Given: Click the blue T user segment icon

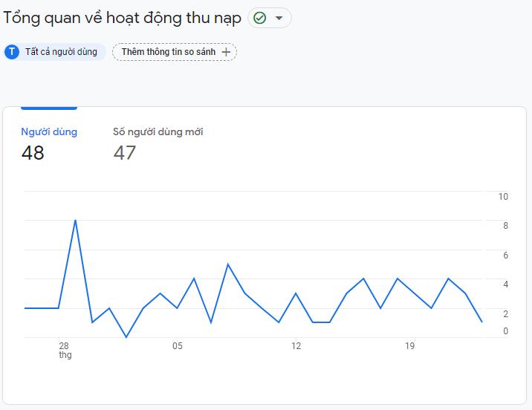Looking at the screenshot, I should click(x=12, y=52).
